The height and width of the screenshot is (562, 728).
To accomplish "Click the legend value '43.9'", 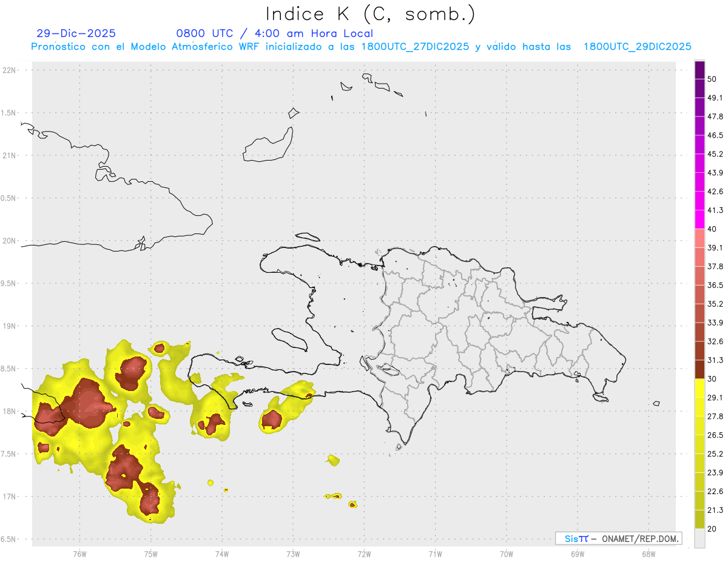I will (715, 173).
